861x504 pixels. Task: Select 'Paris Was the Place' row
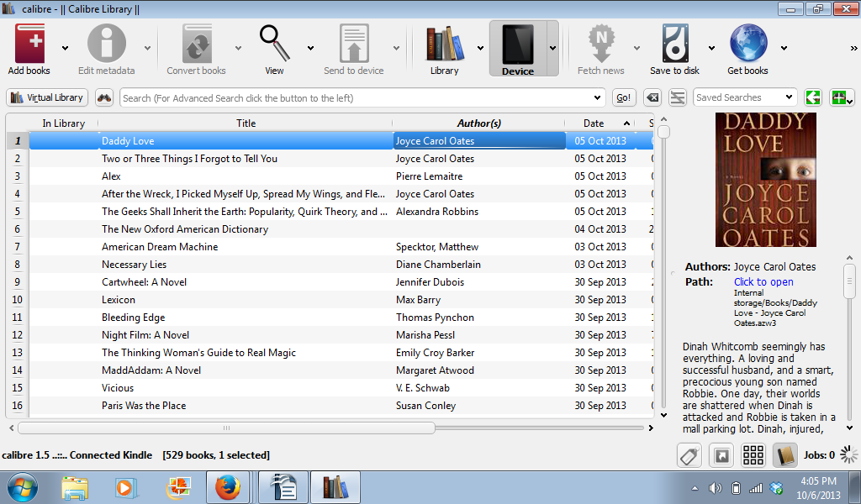(341, 406)
